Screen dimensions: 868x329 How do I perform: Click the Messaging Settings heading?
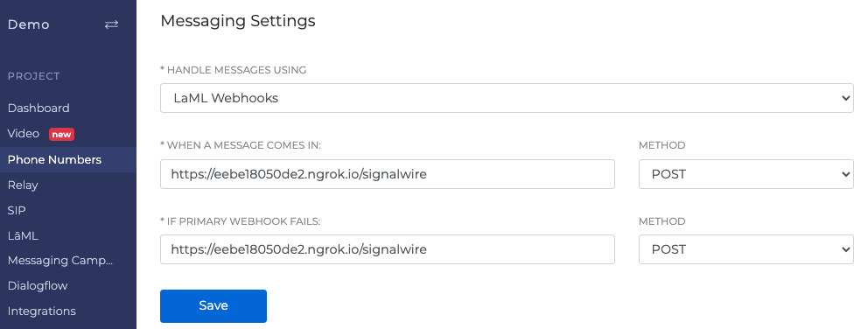point(238,21)
